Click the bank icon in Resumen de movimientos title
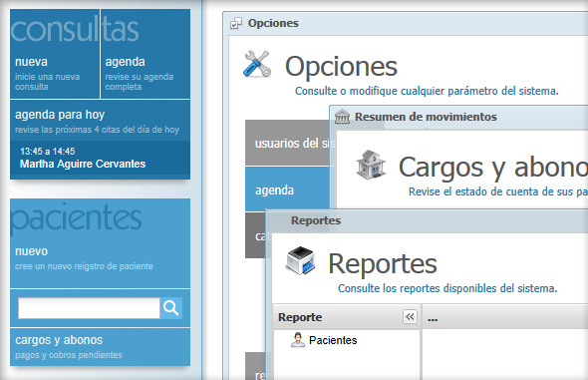Viewport: 588px width, 380px height. (342, 117)
